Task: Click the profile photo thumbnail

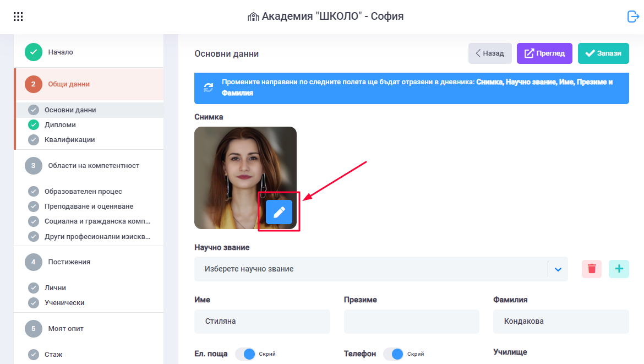Action: point(245,178)
